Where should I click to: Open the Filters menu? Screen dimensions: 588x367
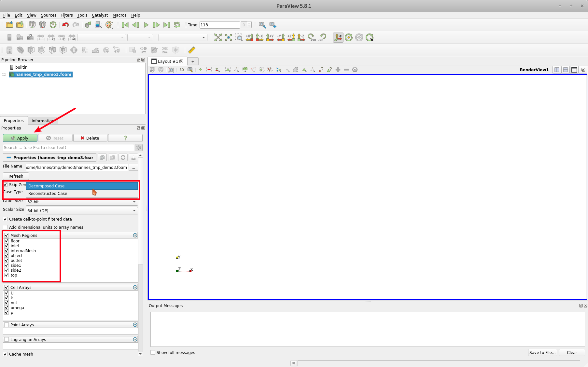pos(67,15)
